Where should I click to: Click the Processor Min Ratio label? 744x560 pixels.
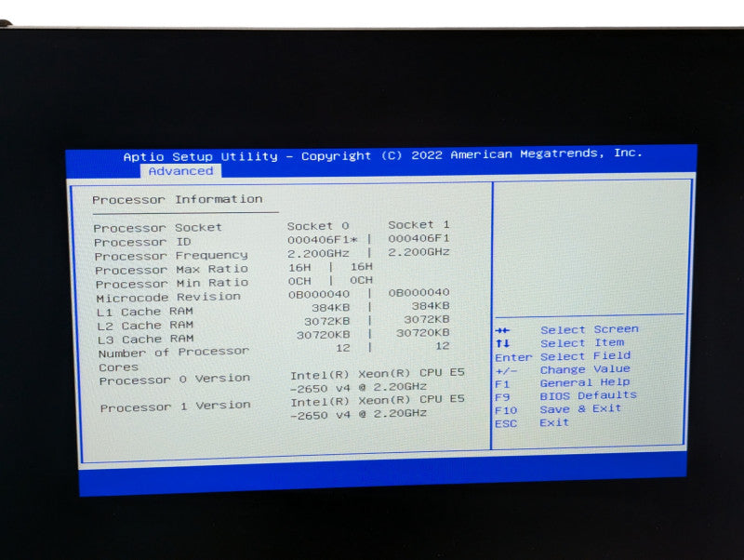tap(172, 284)
